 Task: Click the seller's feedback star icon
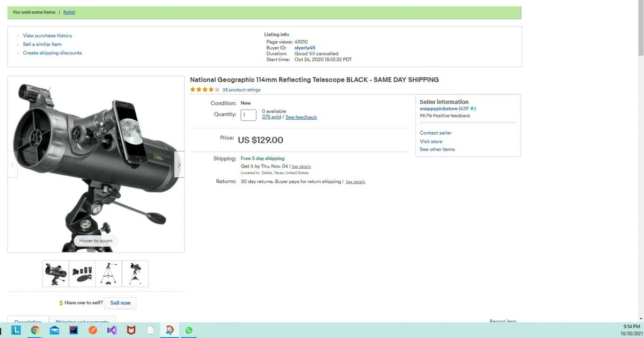[472, 109]
